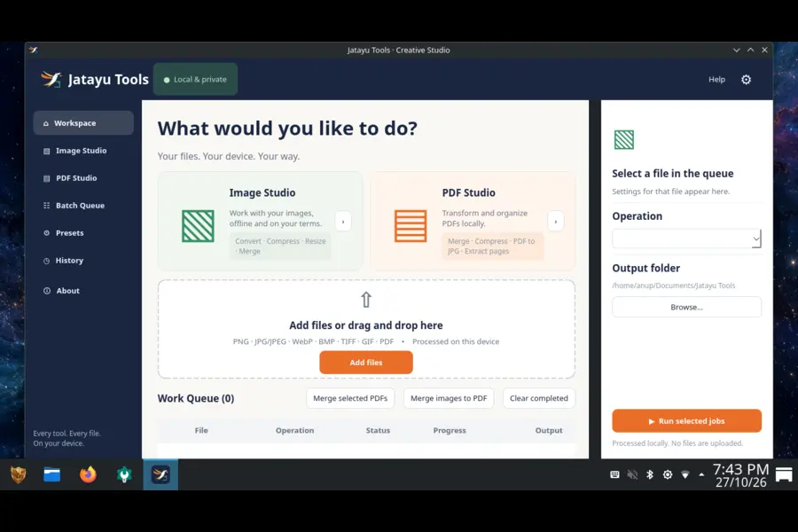798x532 pixels.
Task: Click the Status column header
Action: point(378,430)
